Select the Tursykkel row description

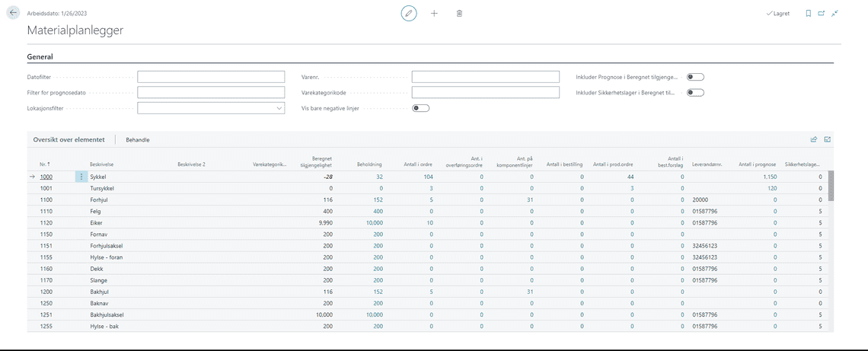(x=103, y=188)
